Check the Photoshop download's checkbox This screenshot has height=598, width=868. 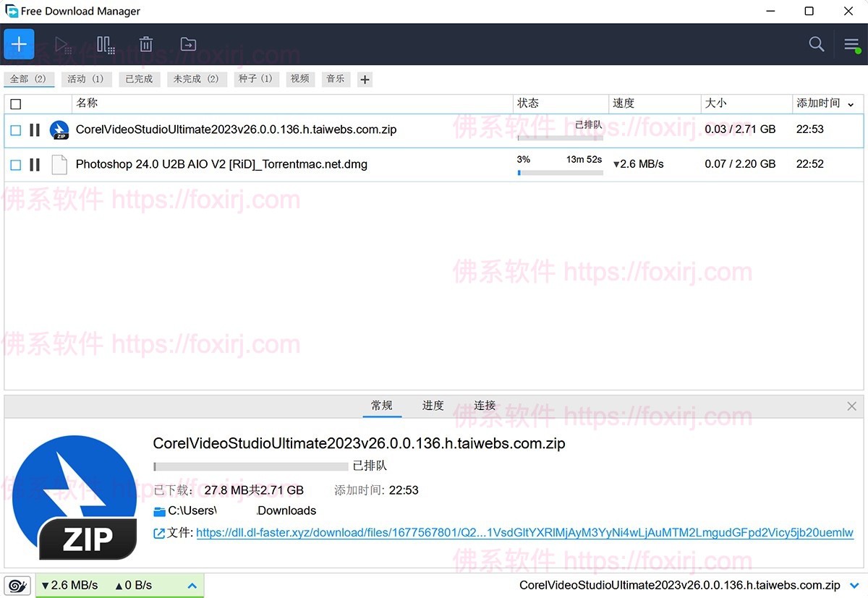pyautogui.click(x=15, y=164)
